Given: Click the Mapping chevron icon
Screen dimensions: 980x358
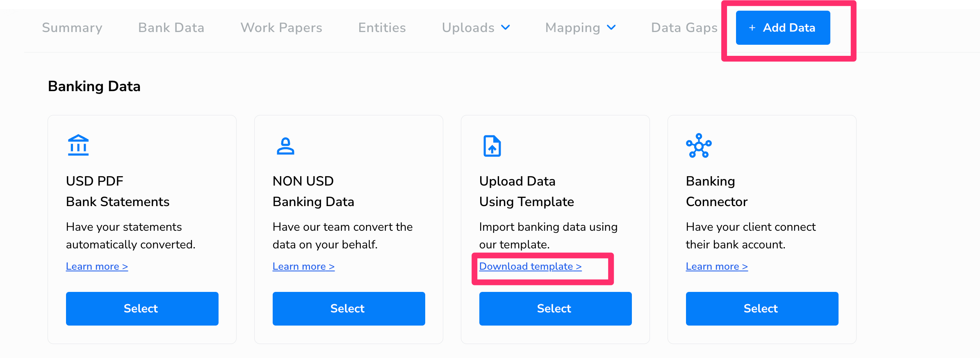Looking at the screenshot, I should 611,28.
